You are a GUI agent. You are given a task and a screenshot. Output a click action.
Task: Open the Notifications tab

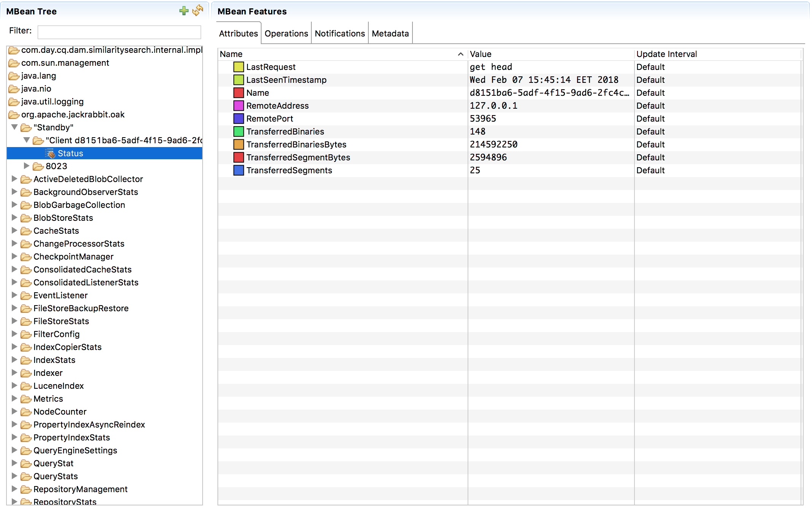click(339, 33)
